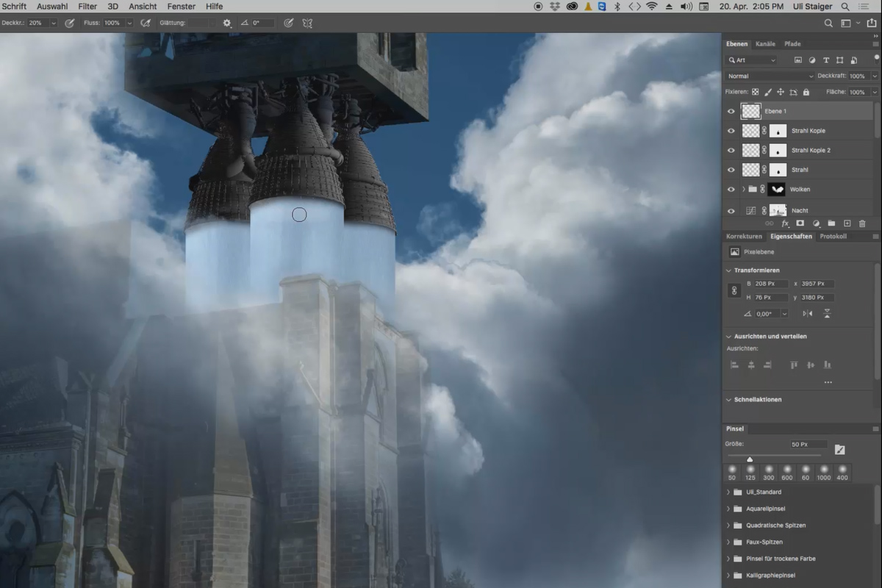Lock all layer attributes
This screenshot has height=588, width=882.
pos(806,92)
